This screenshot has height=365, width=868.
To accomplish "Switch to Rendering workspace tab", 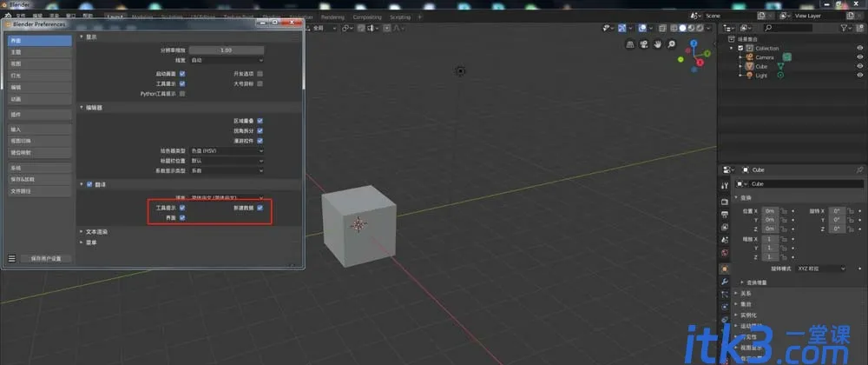I will tap(332, 17).
